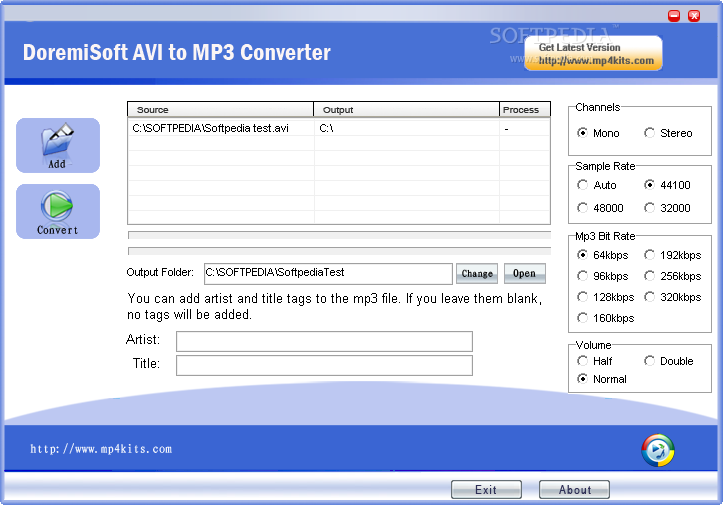The width and height of the screenshot is (723, 506).
Task: Set bit rate to 256kbps
Action: 673,276
